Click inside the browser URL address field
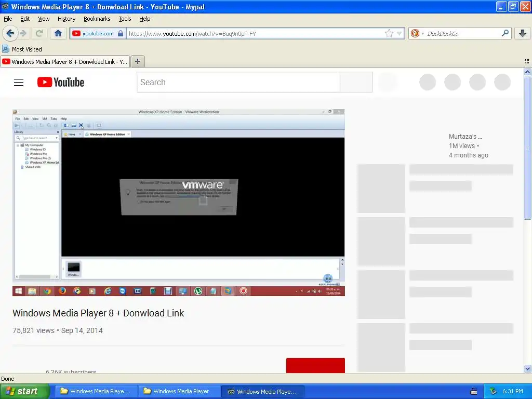 tap(255, 33)
